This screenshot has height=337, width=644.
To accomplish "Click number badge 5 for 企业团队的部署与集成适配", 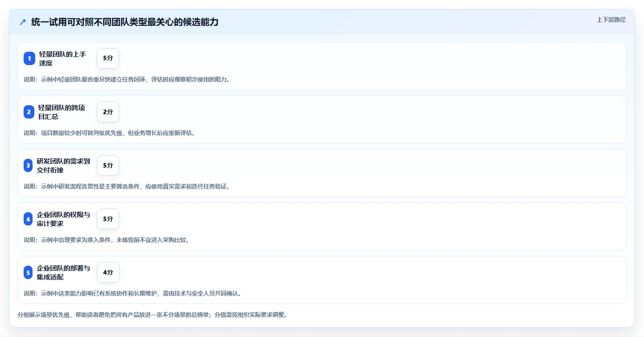I will 29,272.
